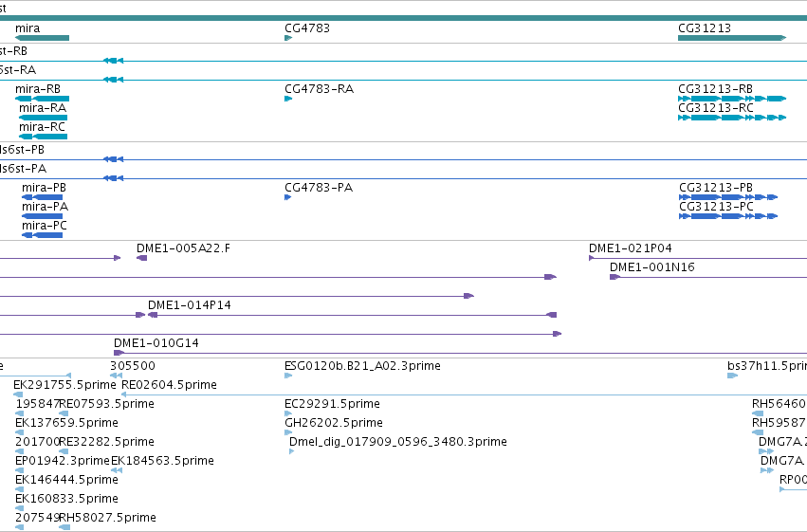The image size is (807, 532).
Task: Click the 305500 EST feature
Action: [x=117, y=376]
